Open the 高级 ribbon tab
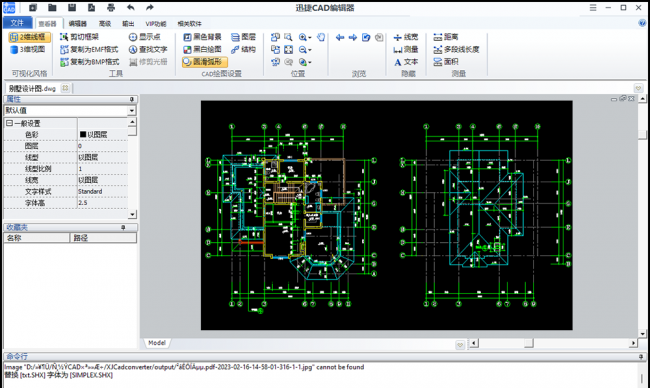The image size is (650, 388). 105,24
